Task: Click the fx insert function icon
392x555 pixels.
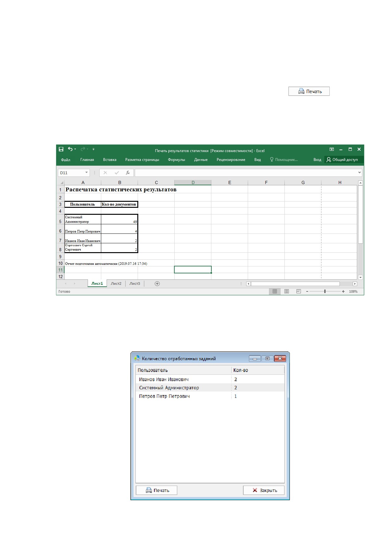Action: 128,173
